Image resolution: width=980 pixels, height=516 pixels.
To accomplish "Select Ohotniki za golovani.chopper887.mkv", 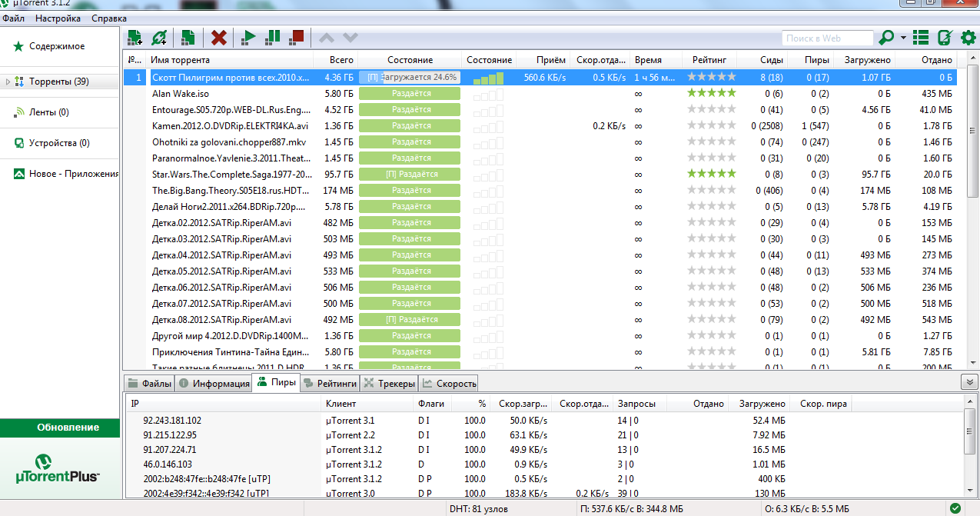I will [x=540, y=141].
